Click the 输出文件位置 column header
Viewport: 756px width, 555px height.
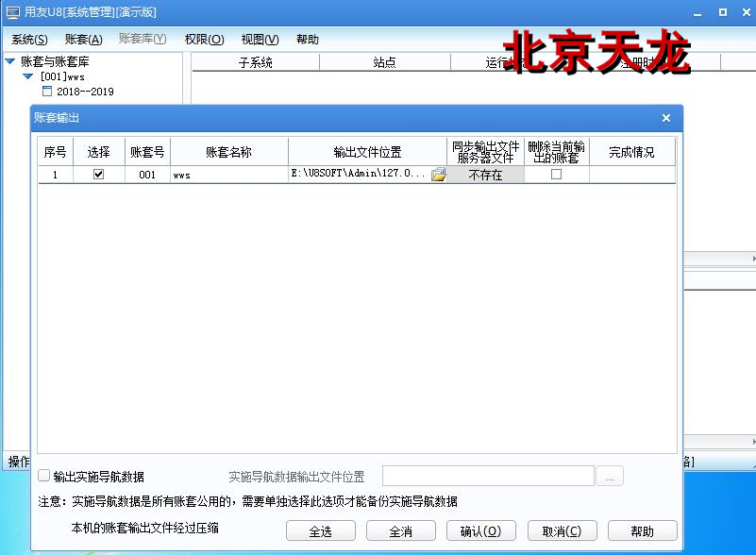(367, 152)
